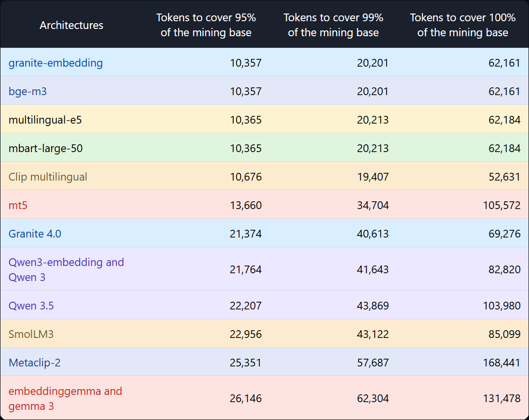Select the 22,207 value for Qwen 3.5
The width and height of the screenshot is (529, 420).
coord(246,306)
